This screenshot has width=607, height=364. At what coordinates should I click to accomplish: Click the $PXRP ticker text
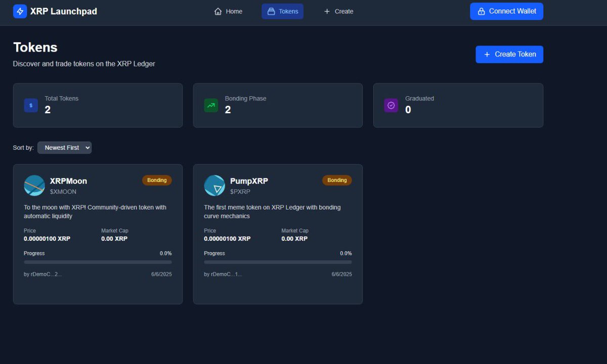pyautogui.click(x=240, y=192)
